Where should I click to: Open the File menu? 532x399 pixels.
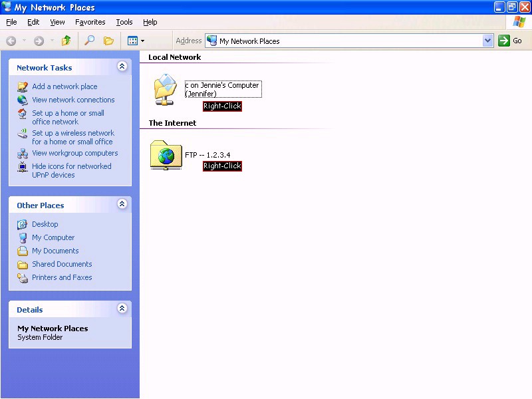click(11, 22)
